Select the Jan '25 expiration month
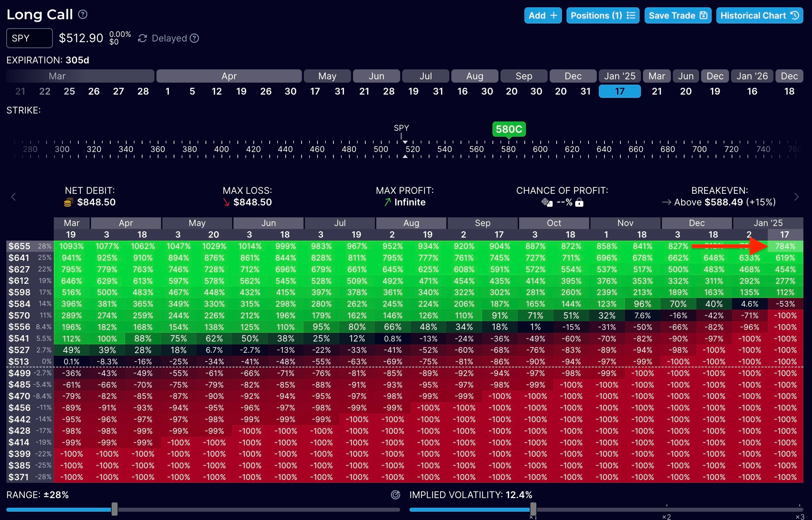 click(x=620, y=76)
